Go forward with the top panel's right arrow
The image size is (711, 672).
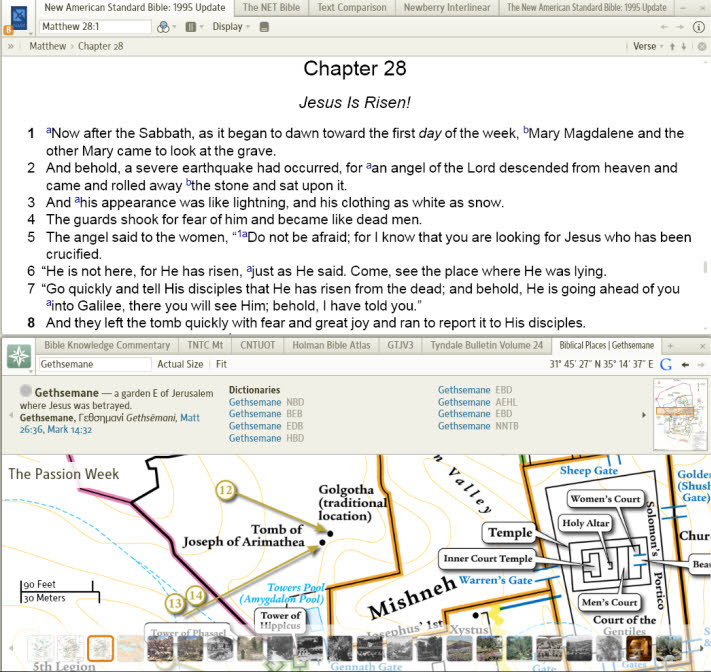(x=680, y=27)
